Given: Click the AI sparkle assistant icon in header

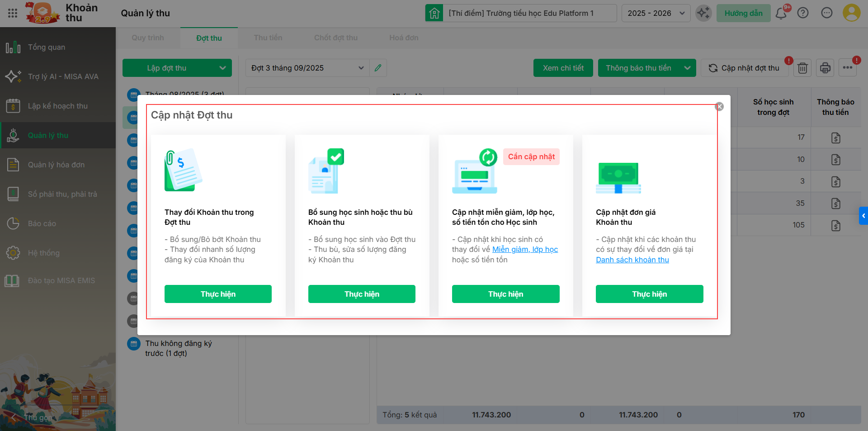Looking at the screenshot, I should click(x=703, y=13).
